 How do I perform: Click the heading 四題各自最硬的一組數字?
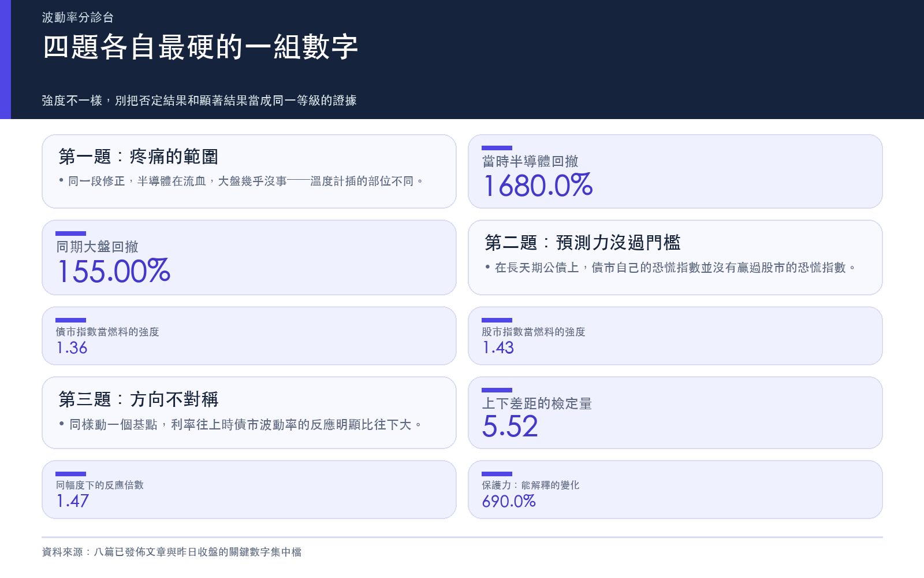200,47
